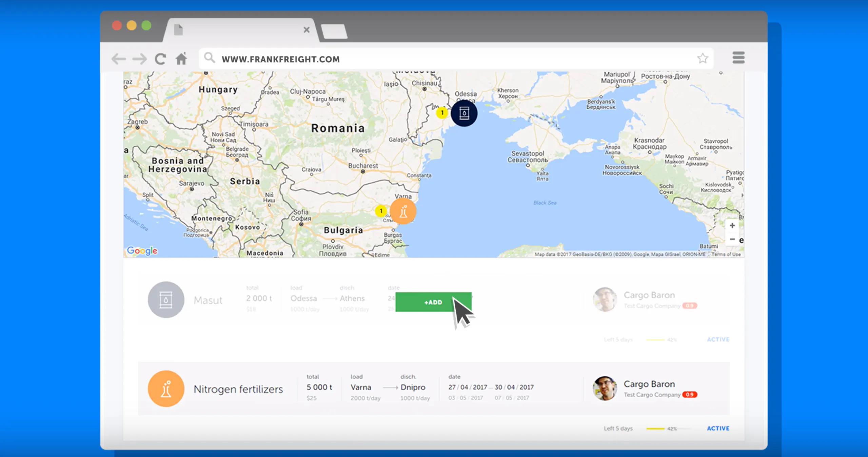This screenshot has height=457, width=868.
Task: Bookmark the page with the star icon
Action: [x=703, y=58]
